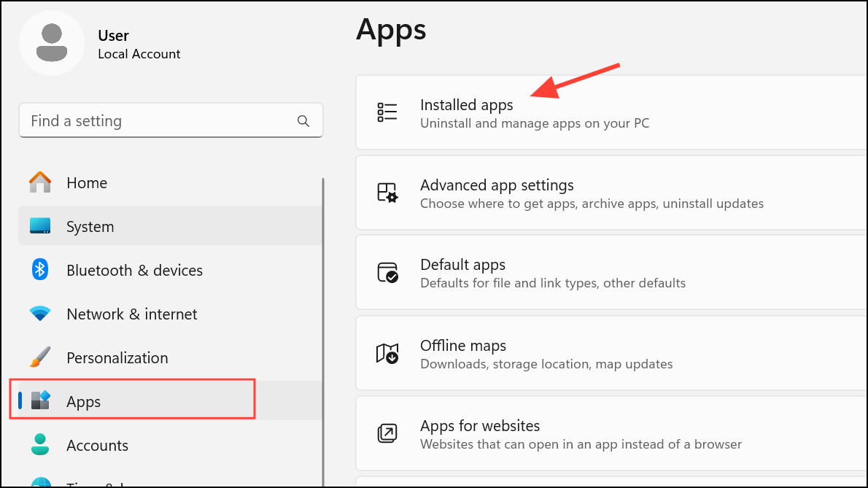Click 'Defaults for file and link types' text
Screen dimensions: 868x488
[x=552, y=283]
